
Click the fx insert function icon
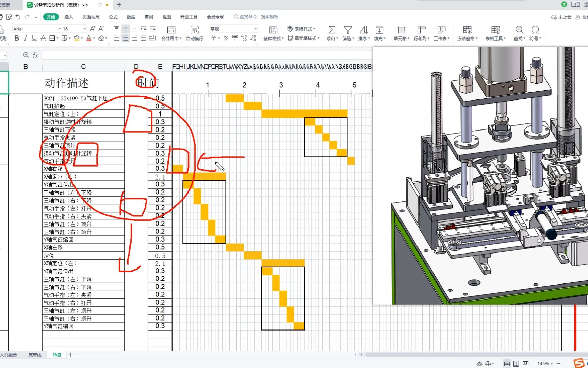35,55
